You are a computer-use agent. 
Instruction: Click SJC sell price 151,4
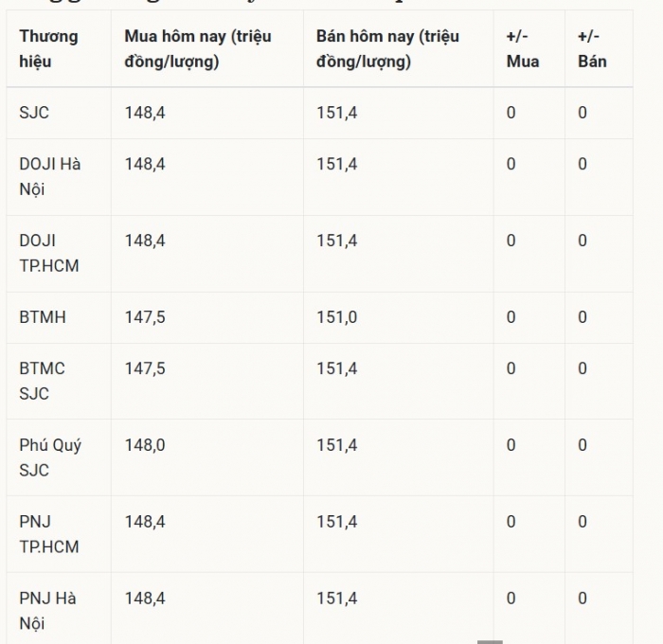coord(337,113)
